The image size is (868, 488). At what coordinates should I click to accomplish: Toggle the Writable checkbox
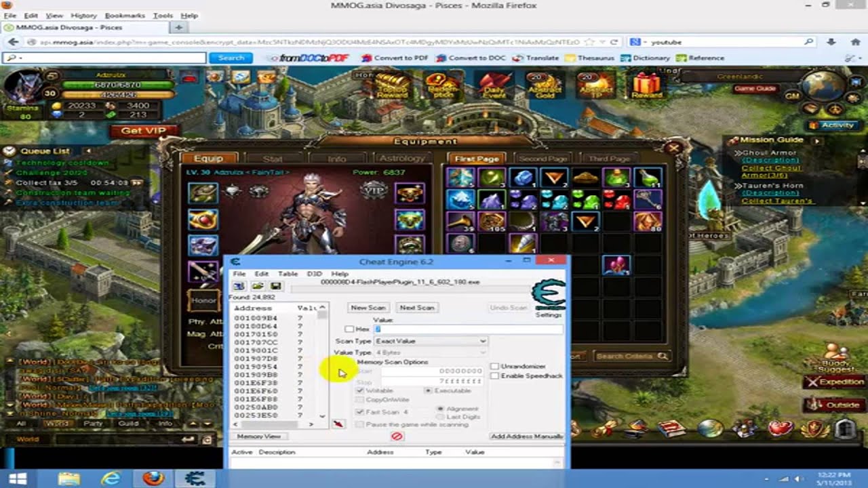[x=360, y=391]
